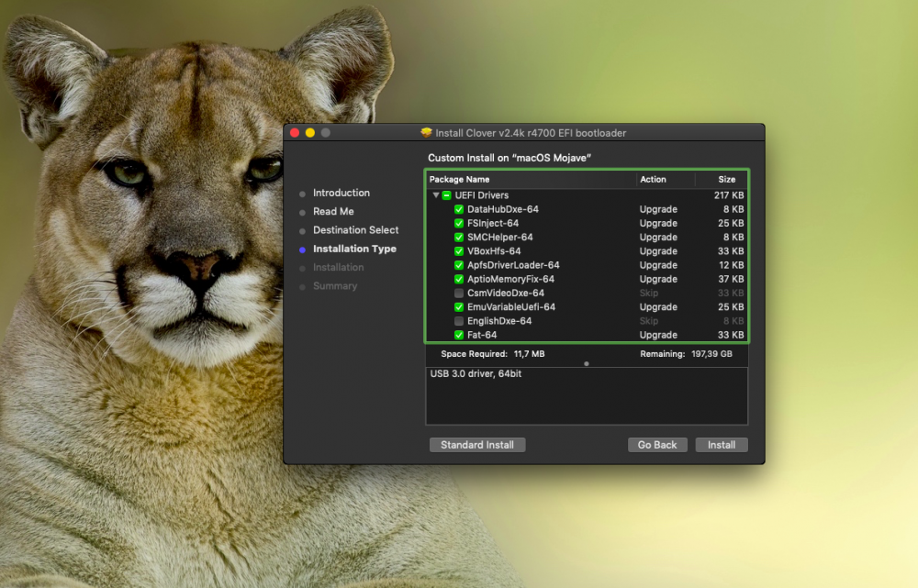This screenshot has width=918, height=588.
Task: Click the 37 KB size of AptioMemoryFix-64
Action: pyautogui.click(x=731, y=279)
